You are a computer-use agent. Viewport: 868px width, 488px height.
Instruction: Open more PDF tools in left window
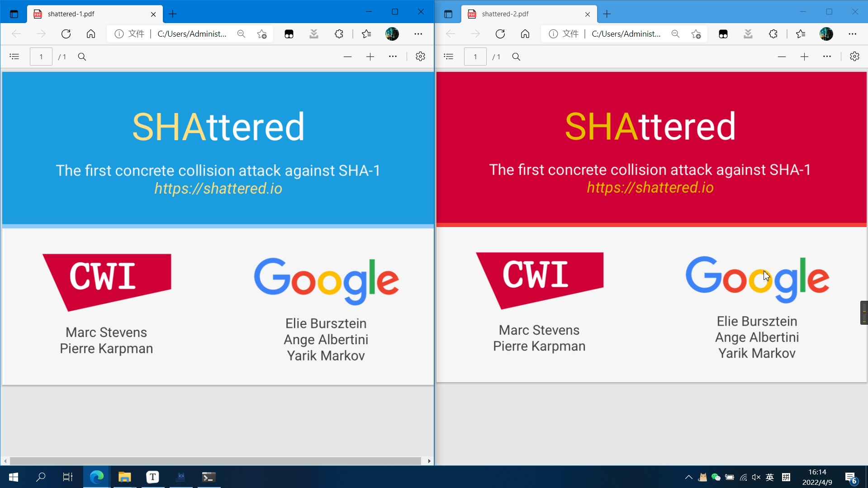point(393,57)
